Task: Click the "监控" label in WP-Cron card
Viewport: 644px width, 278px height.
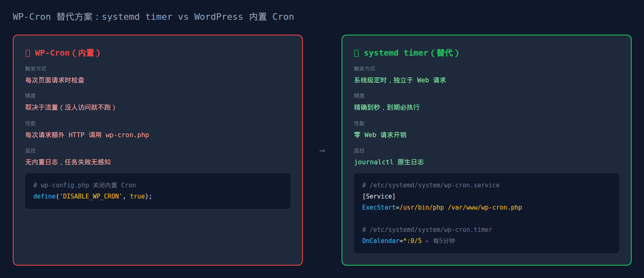Action: 30,151
